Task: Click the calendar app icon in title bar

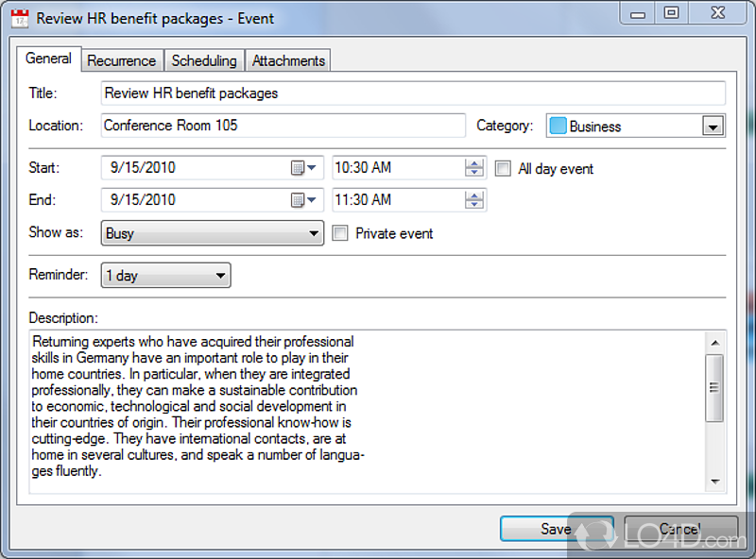Action: tap(17, 17)
